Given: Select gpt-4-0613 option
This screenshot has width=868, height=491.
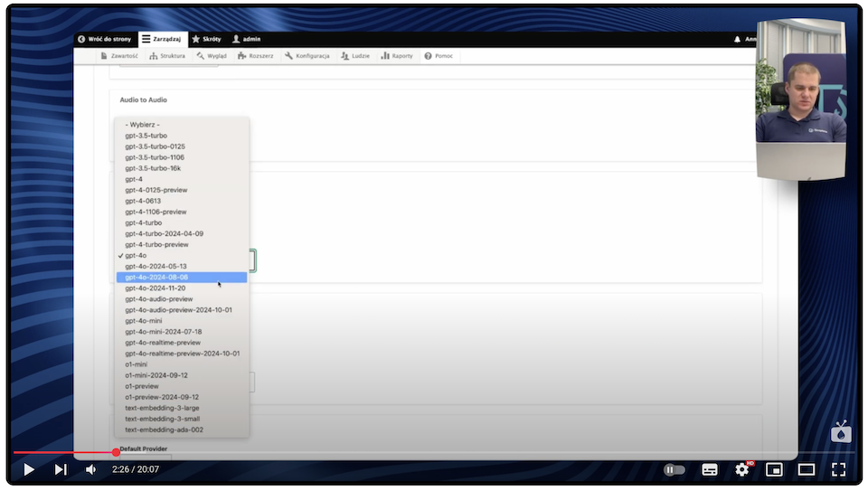Looking at the screenshot, I should coord(182,201).
